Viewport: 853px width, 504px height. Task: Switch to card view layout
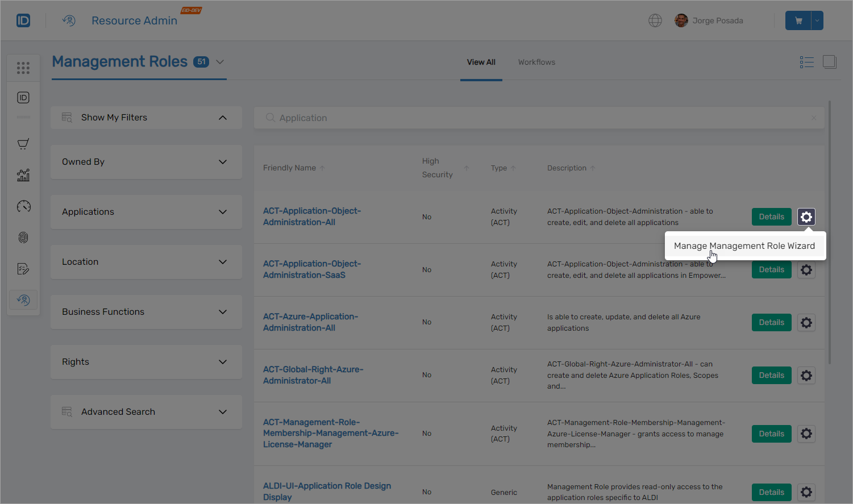point(829,61)
